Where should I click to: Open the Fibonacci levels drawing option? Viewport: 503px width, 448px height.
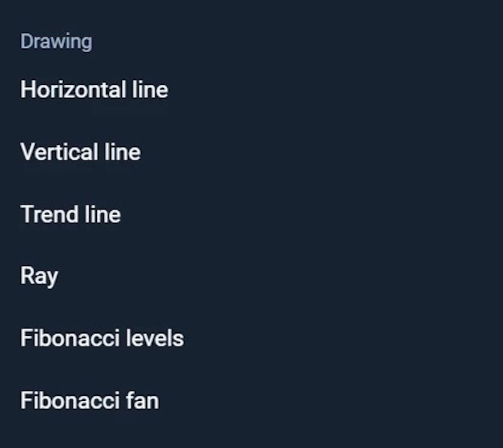click(x=102, y=339)
